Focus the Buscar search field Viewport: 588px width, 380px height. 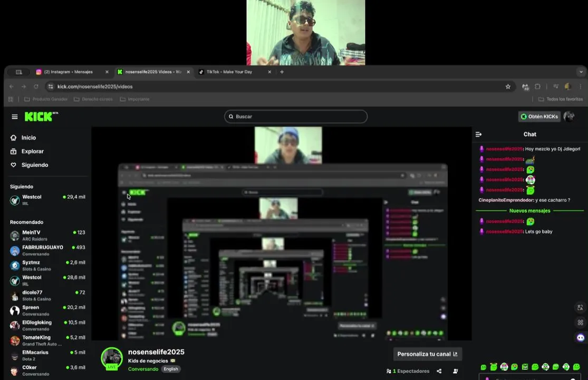point(296,116)
